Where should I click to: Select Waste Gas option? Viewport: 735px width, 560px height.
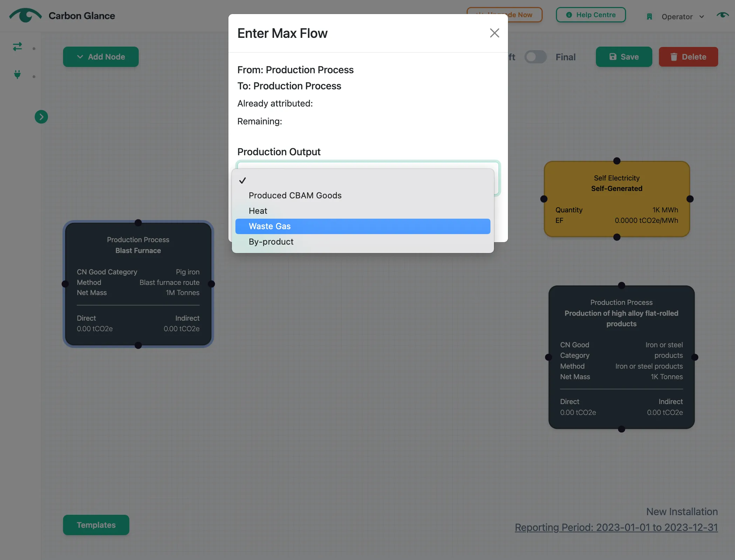(x=363, y=226)
